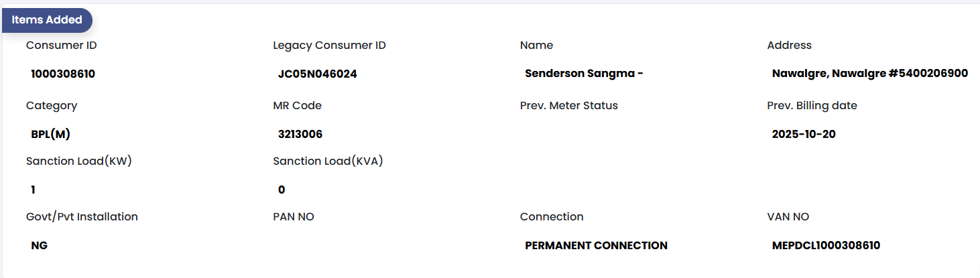
Task: Click the VAN number MEPDCL1000308610
Action: tap(826, 246)
